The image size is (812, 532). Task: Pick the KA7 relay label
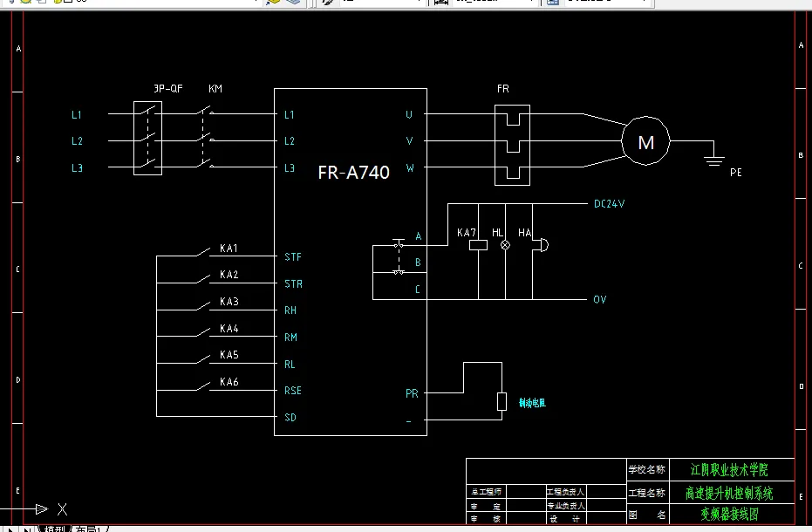466,233
